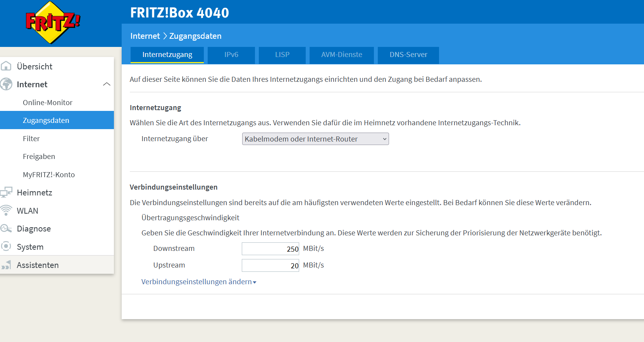Viewport: 644px width, 342px height.
Task: Click the Internetzugang über label
Action: click(175, 139)
